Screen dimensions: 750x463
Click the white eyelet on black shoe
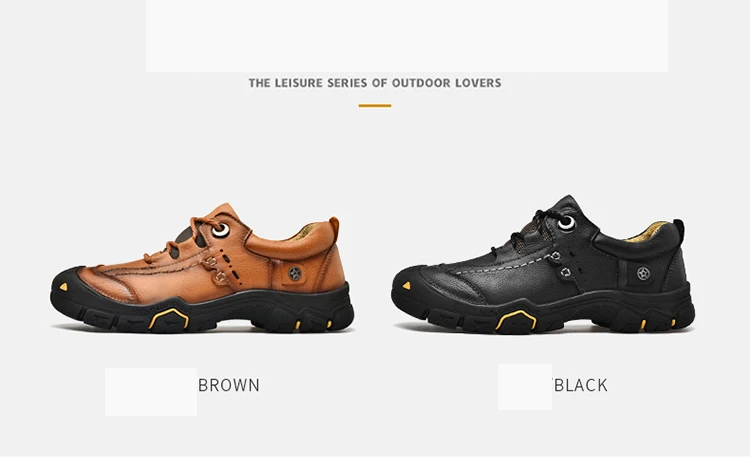566,222
